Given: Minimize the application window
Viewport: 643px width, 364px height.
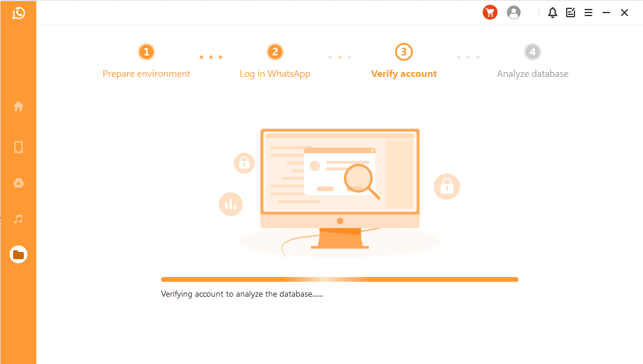Looking at the screenshot, I should pos(607,13).
